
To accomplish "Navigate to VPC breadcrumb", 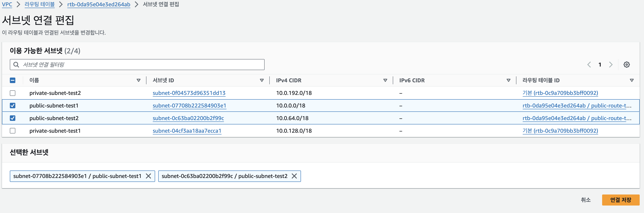I will coord(7,4).
